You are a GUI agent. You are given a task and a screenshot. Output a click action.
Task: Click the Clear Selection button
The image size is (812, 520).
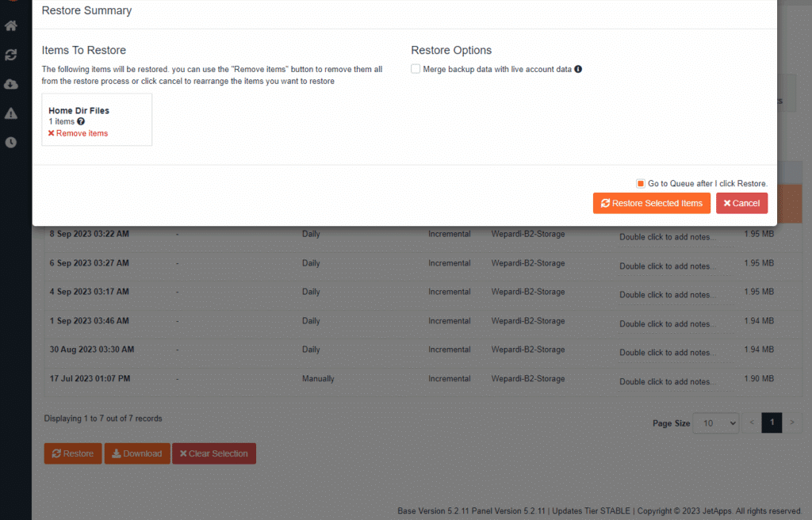[213, 453]
